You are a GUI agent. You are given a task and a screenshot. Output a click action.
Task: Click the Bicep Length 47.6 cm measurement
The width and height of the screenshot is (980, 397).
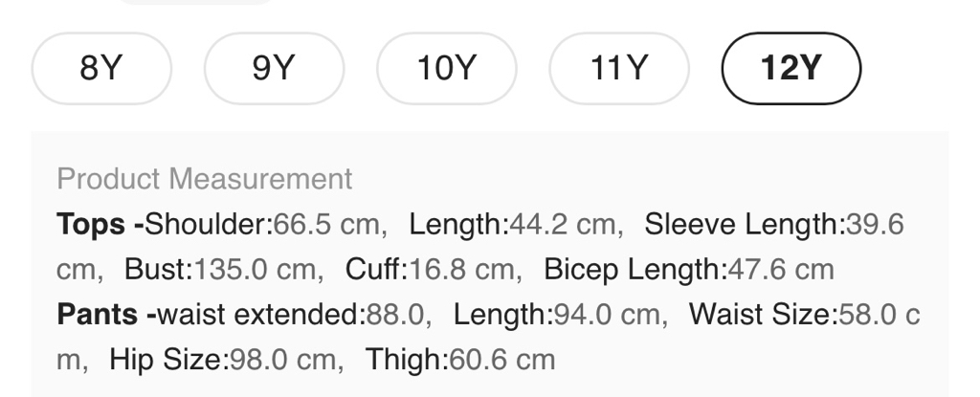[688, 270]
